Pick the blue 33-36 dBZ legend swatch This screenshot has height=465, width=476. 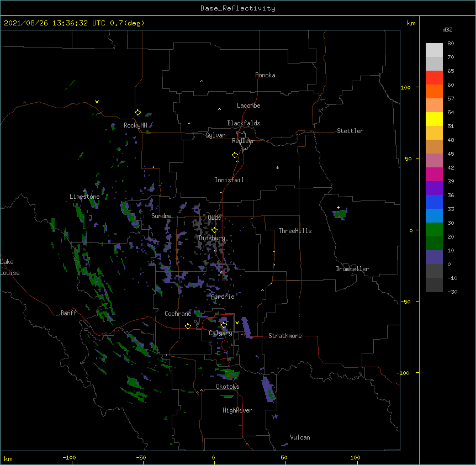coord(434,202)
